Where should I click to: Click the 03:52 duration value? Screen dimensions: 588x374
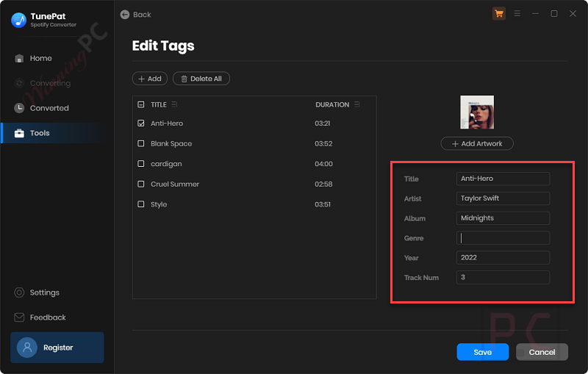pyautogui.click(x=323, y=143)
